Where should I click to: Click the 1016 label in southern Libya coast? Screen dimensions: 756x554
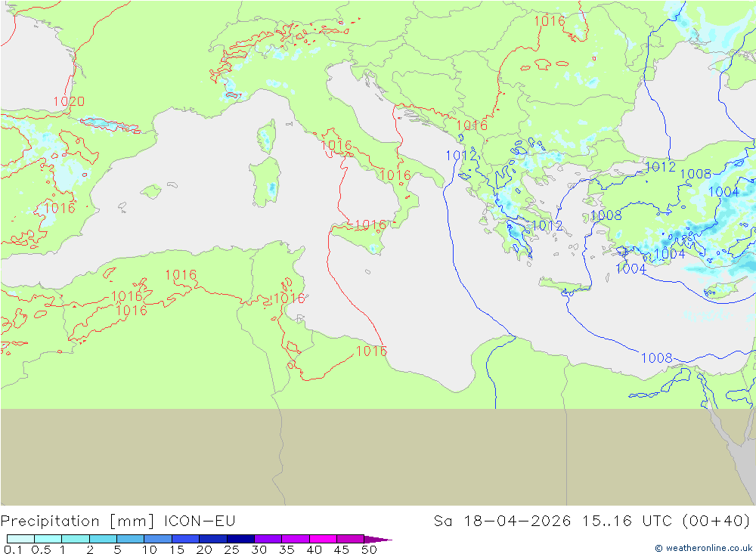click(x=371, y=351)
